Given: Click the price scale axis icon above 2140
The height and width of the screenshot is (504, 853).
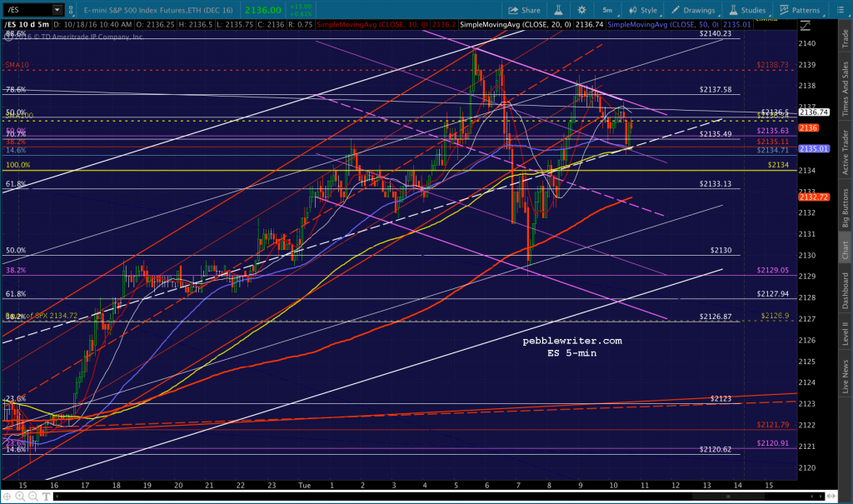Looking at the screenshot, I should pos(806,26).
